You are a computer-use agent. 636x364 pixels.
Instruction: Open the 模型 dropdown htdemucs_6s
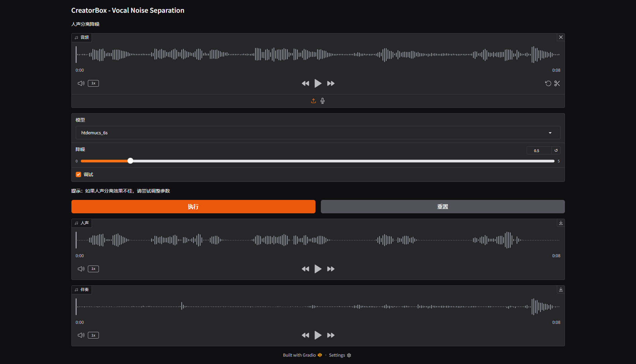(318, 133)
